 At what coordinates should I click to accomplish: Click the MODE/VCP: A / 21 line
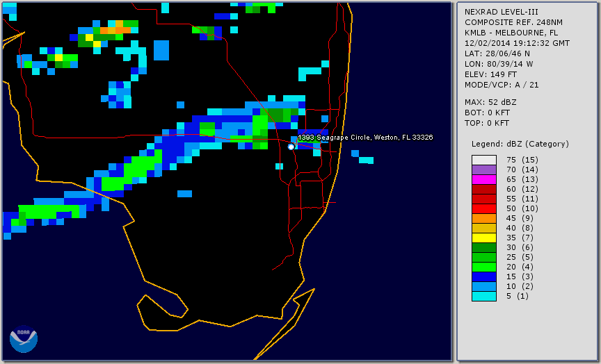point(502,85)
